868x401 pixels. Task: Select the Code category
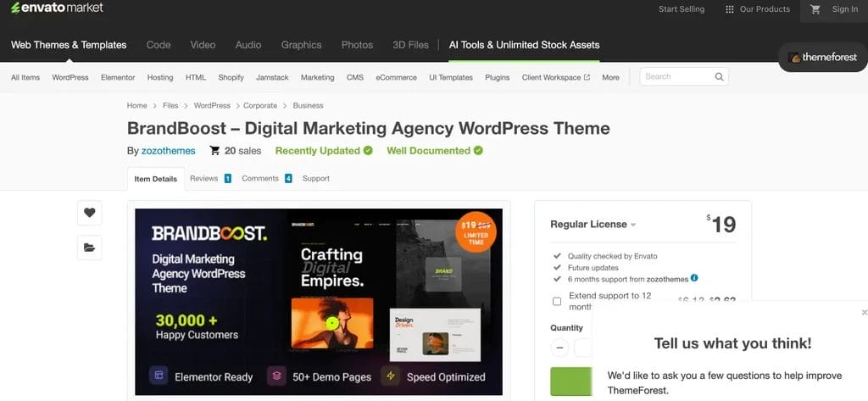point(159,45)
